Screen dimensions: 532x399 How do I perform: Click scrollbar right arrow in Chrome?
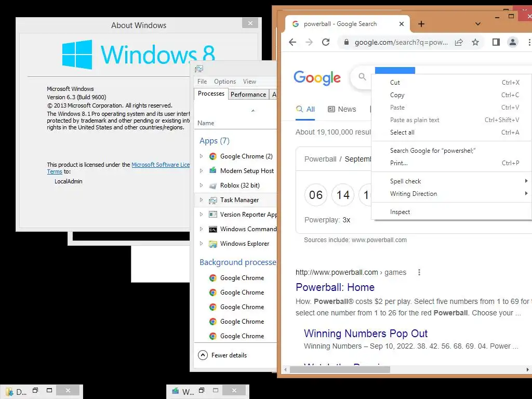528,369
